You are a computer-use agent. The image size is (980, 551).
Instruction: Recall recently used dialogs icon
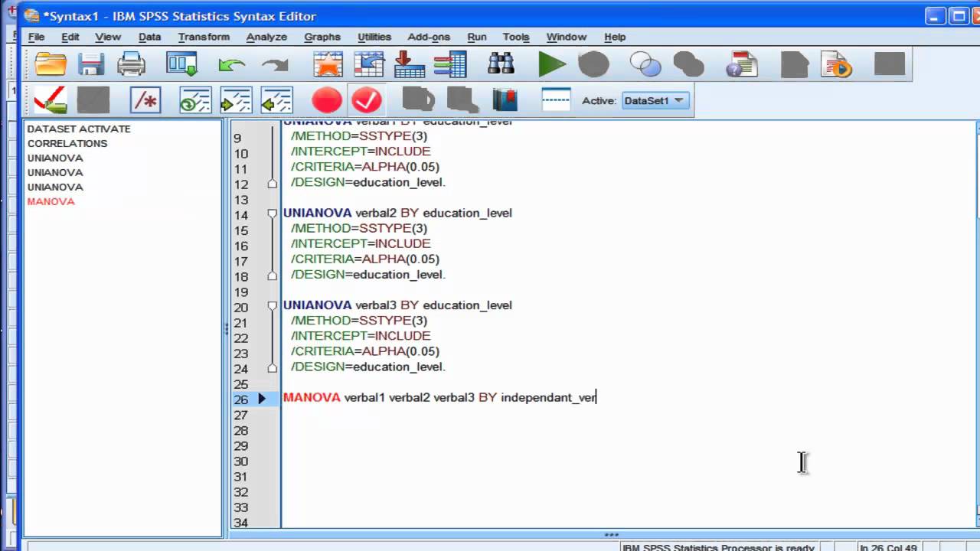pyautogui.click(x=182, y=64)
